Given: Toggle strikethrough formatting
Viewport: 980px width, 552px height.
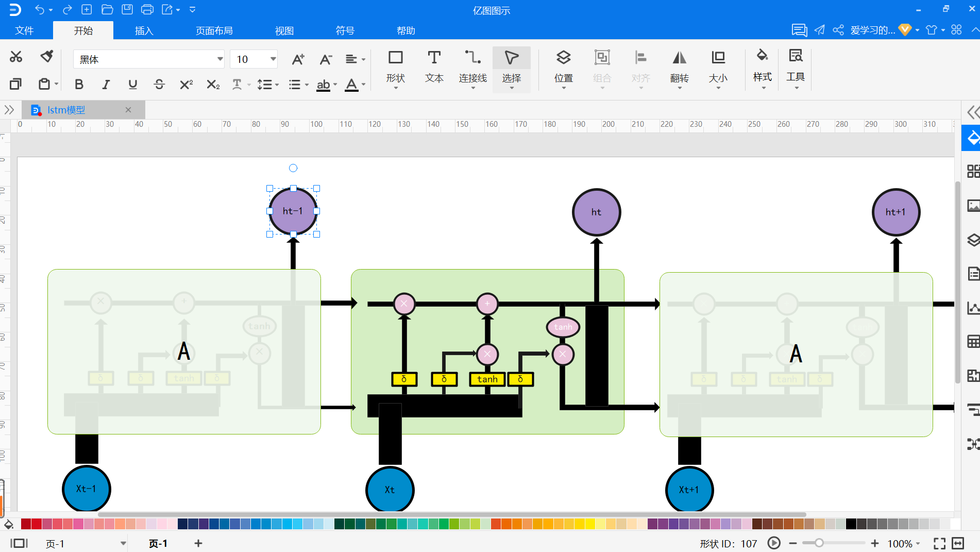Looking at the screenshot, I should pos(159,84).
